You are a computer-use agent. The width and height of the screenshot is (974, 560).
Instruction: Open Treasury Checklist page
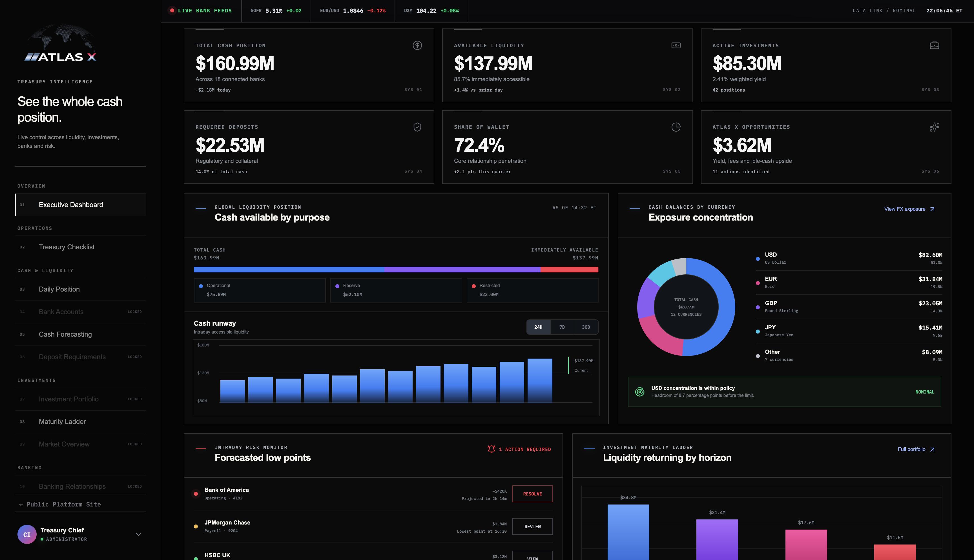[80, 247]
